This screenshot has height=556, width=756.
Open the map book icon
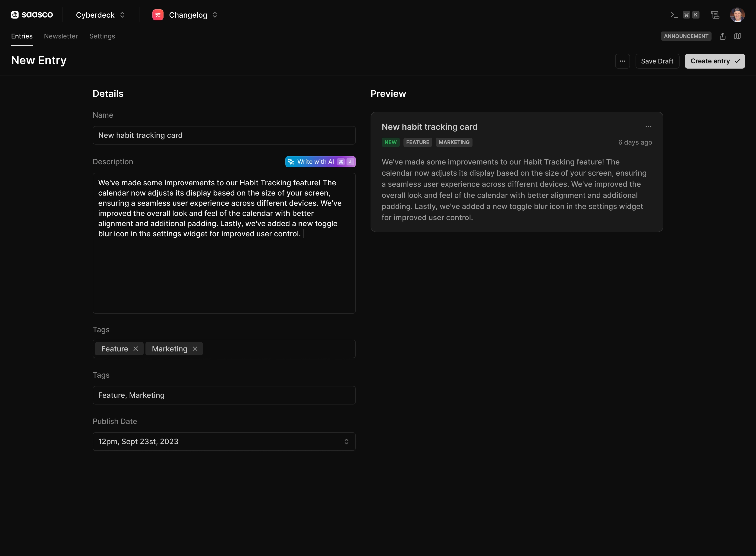click(x=737, y=36)
